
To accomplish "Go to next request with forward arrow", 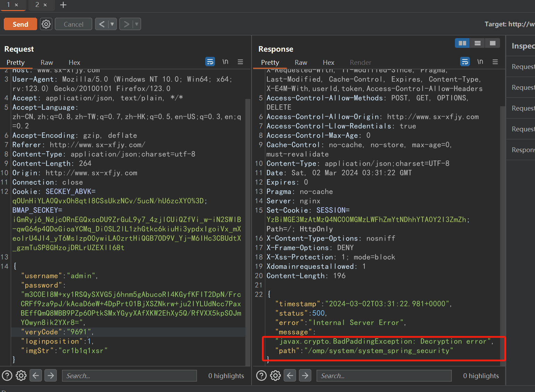I will click(x=126, y=24).
